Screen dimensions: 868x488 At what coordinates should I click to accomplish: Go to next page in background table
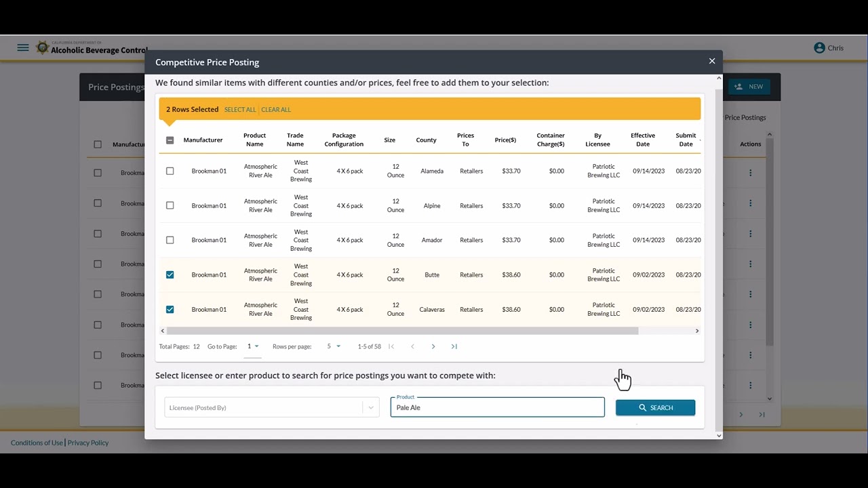tap(741, 415)
